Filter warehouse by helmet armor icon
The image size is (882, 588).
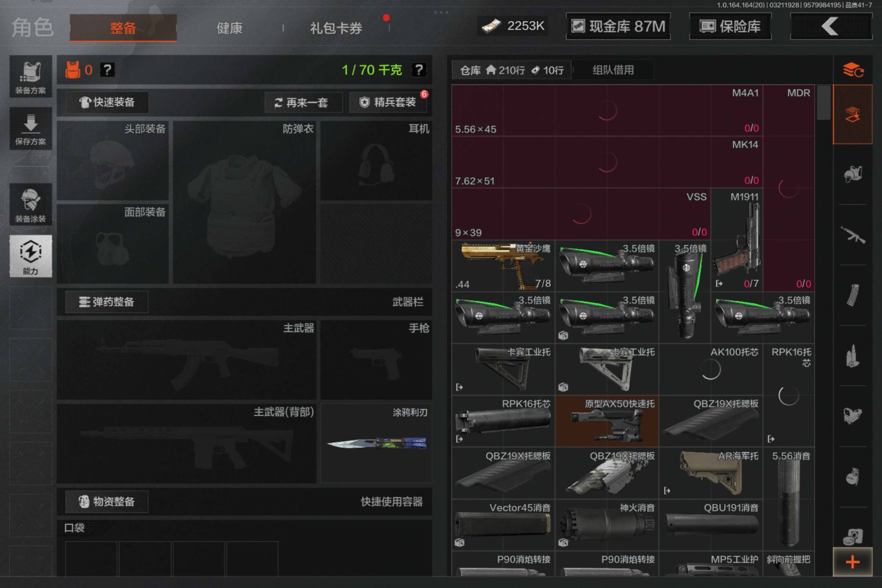pos(853,175)
